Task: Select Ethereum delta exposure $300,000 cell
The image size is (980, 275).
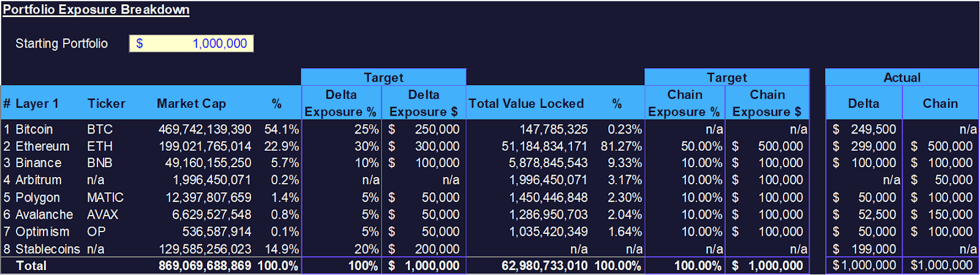Action: pyautogui.click(x=424, y=146)
